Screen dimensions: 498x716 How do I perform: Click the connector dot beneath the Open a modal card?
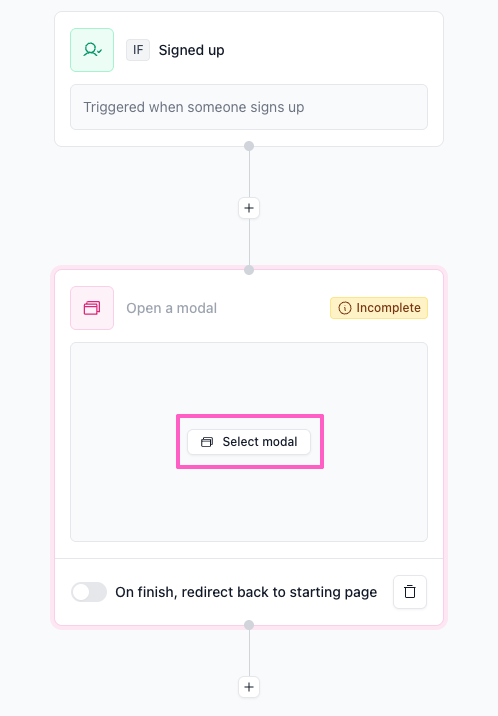(x=249, y=625)
